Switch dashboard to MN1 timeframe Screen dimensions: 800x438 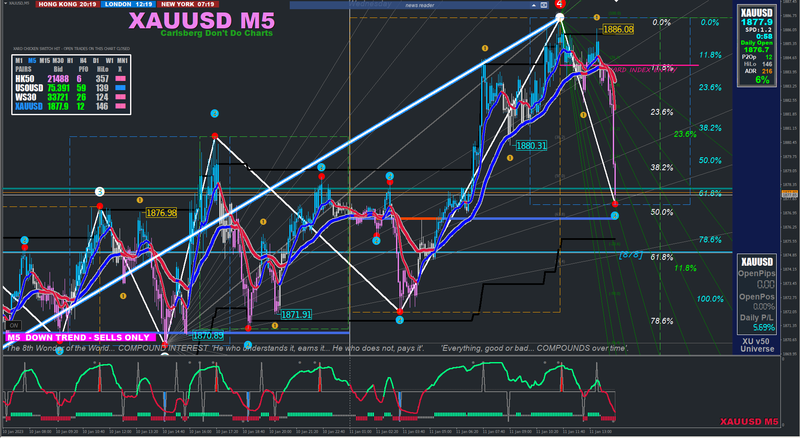pyautogui.click(x=122, y=60)
